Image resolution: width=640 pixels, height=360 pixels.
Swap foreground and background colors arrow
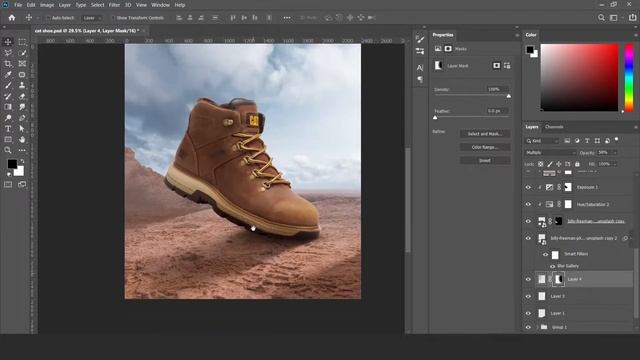22,162
